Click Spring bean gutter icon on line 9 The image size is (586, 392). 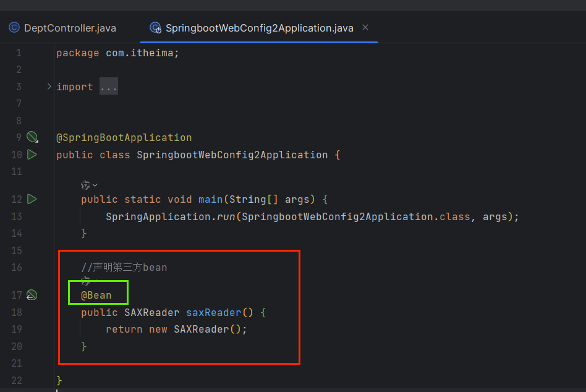32,137
